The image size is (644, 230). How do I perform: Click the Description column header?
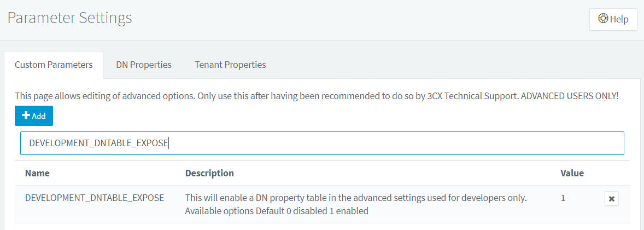(209, 173)
